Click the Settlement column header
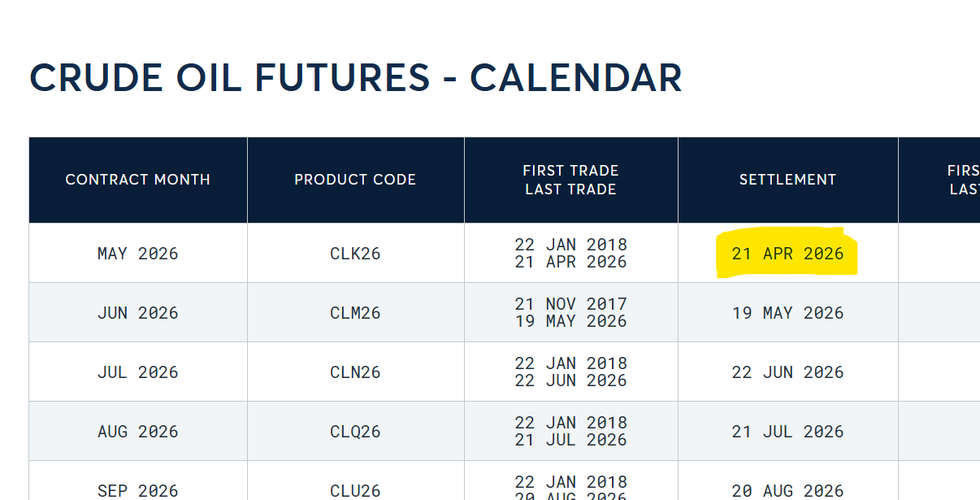Viewport: 980px width, 500px height. coord(787,180)
